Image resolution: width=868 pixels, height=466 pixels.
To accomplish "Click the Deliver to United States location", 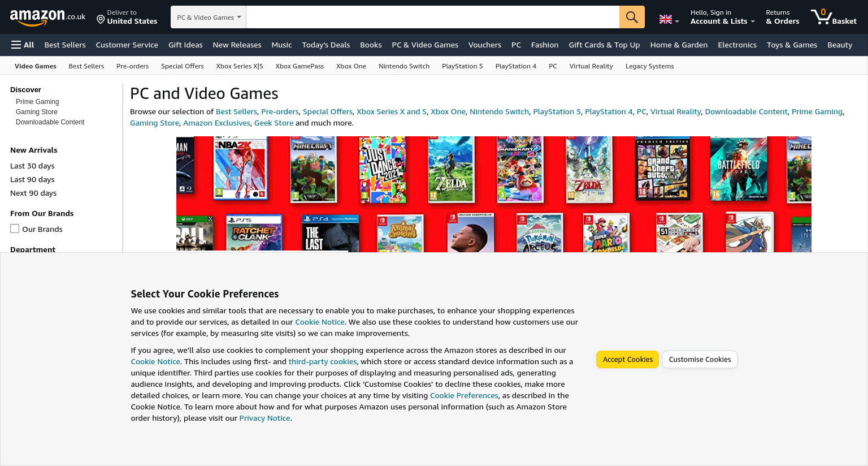I will pos(127,17).
